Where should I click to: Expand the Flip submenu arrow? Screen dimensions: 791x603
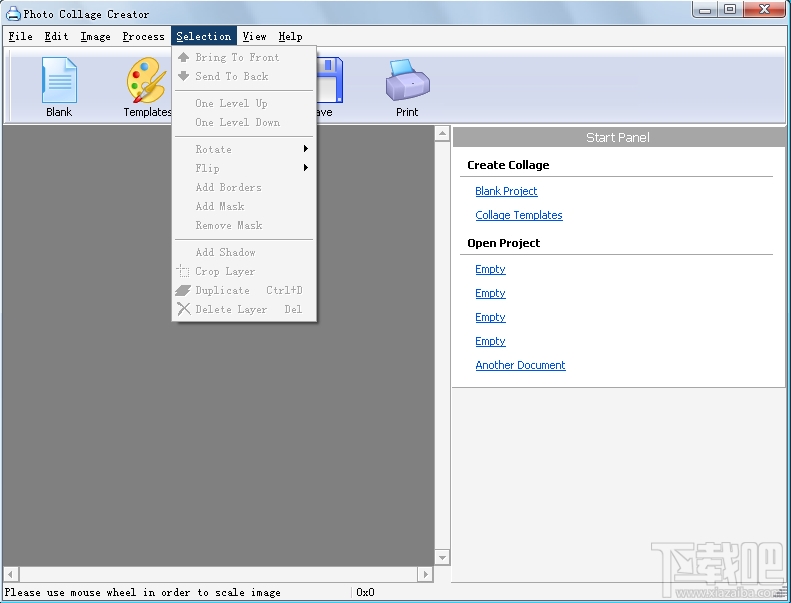[x=306, y=168]
